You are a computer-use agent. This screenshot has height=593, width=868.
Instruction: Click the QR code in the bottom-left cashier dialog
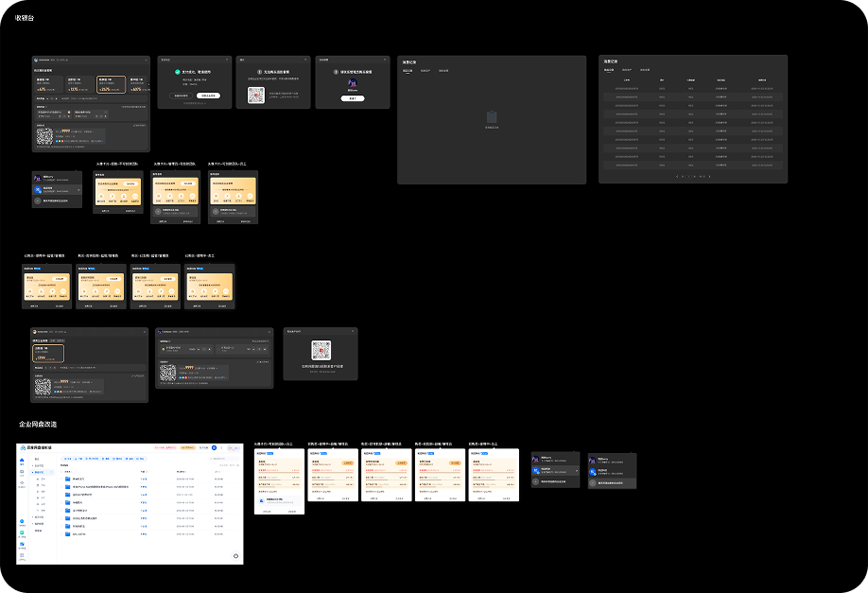pyautogui.click(x=43, y=387)
